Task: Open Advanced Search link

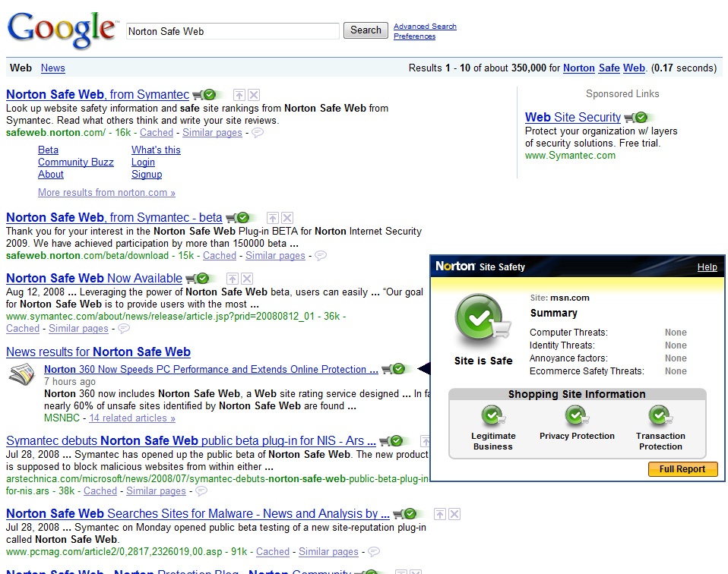Action: point(425,27)
